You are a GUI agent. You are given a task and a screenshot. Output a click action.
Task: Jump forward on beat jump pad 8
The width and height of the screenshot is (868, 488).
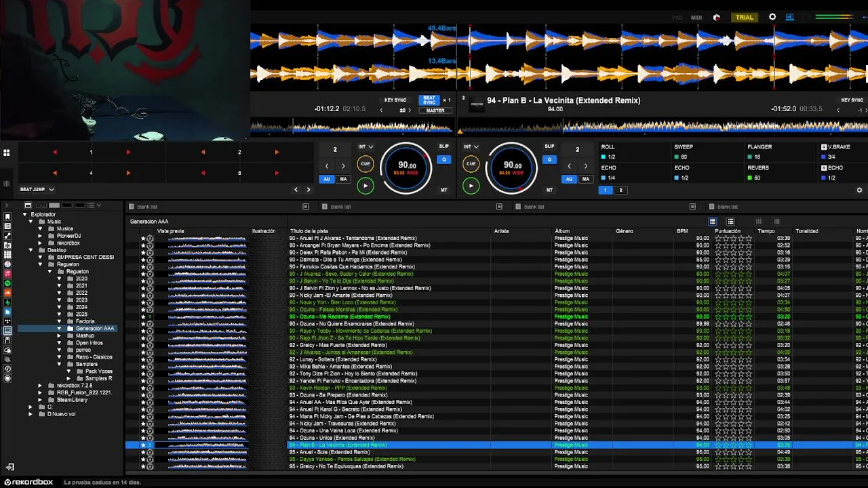tap(277, 173)
